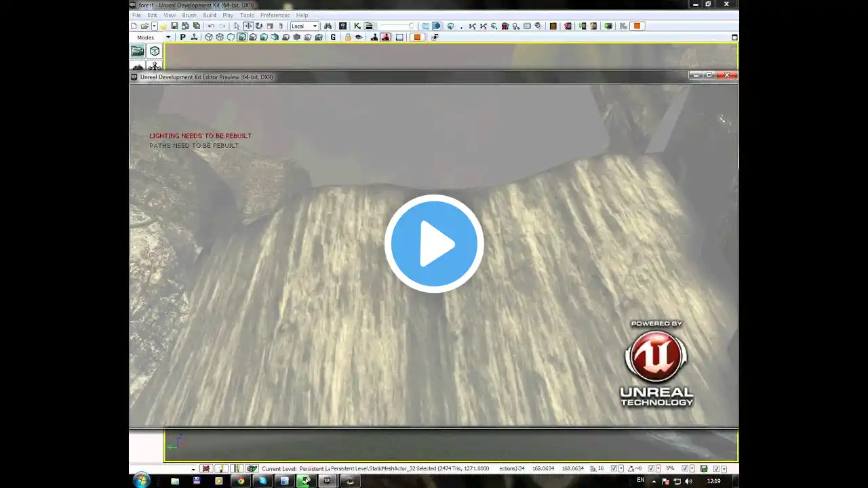Click the eye show flags icon
This screenshot has height=488, width=868.
click(x=359, y=37)
